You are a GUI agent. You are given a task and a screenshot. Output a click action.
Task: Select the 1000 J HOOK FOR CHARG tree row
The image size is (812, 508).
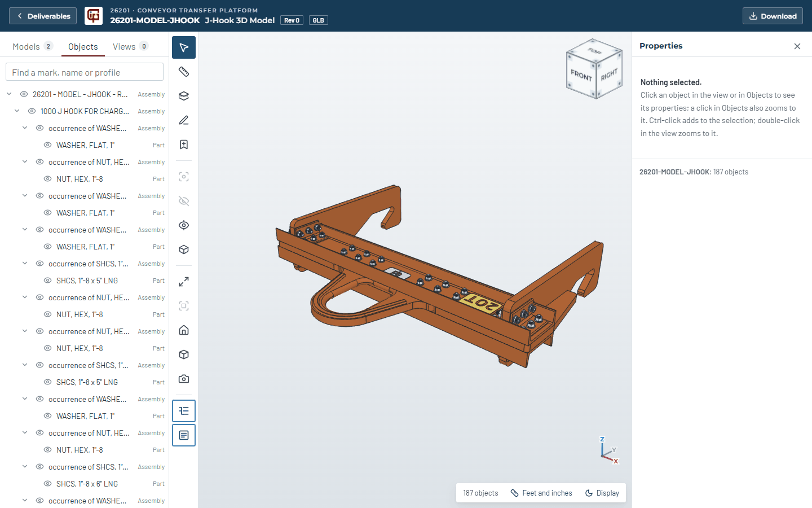click(85, 111)
